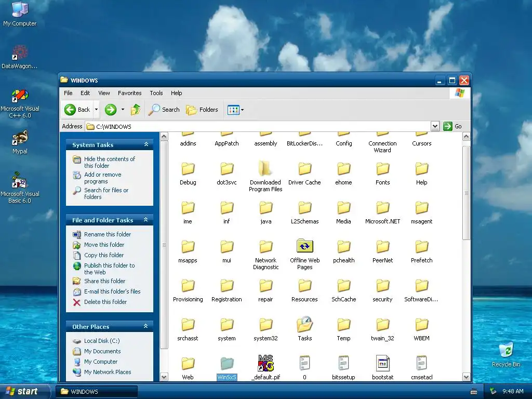Open the Tools menu
Viewport: 532px width, 399px height.
[156, 93]
